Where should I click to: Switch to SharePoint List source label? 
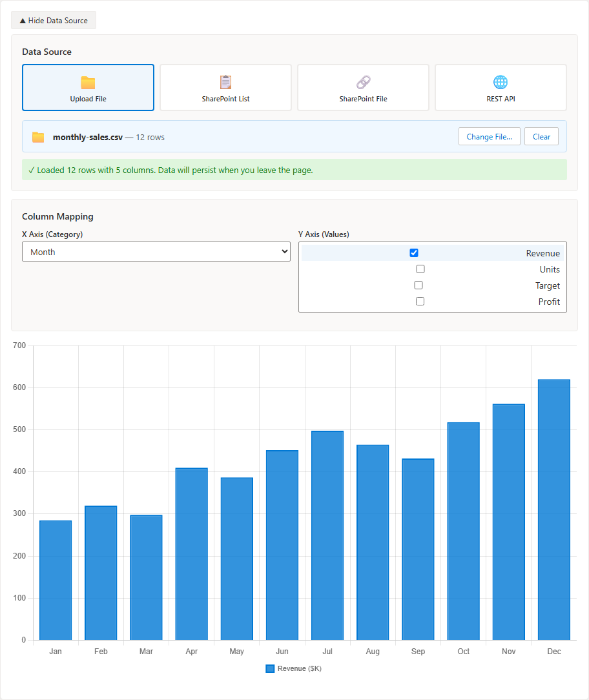point(225,99)
